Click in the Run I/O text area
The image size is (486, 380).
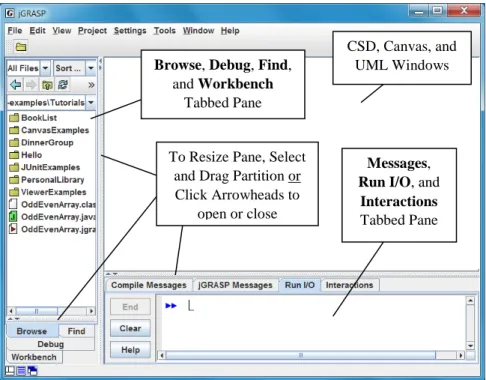[312, 323]
